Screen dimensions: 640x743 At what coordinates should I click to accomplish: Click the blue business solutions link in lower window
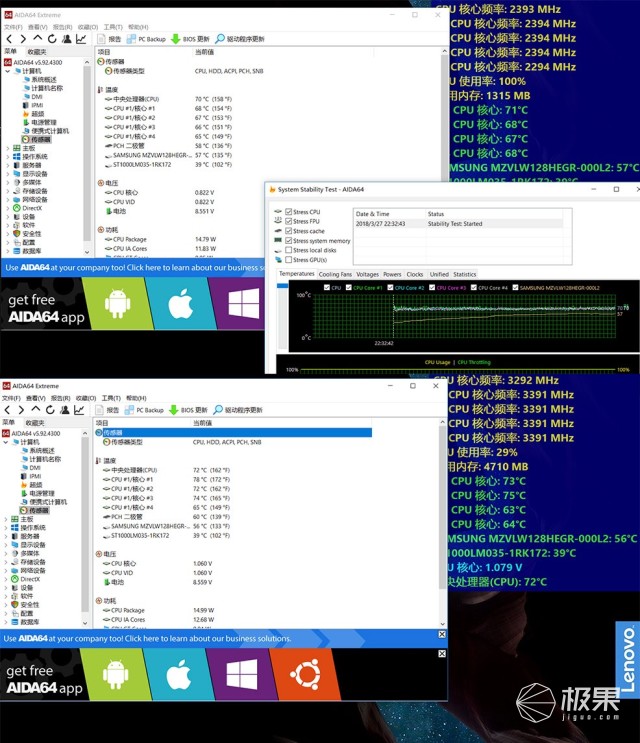pos(147,639)
